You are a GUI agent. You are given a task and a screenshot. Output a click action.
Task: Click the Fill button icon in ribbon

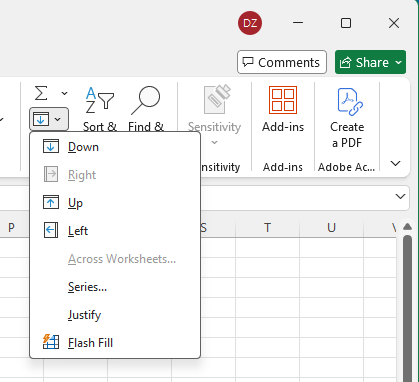[41, 119]
